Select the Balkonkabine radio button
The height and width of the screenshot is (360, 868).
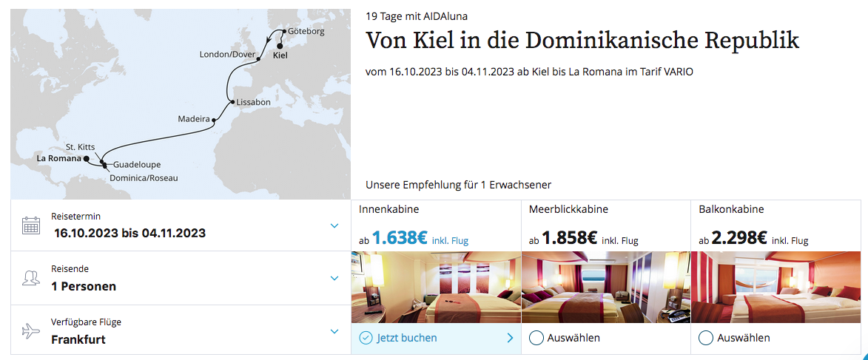tap(706, 338)
